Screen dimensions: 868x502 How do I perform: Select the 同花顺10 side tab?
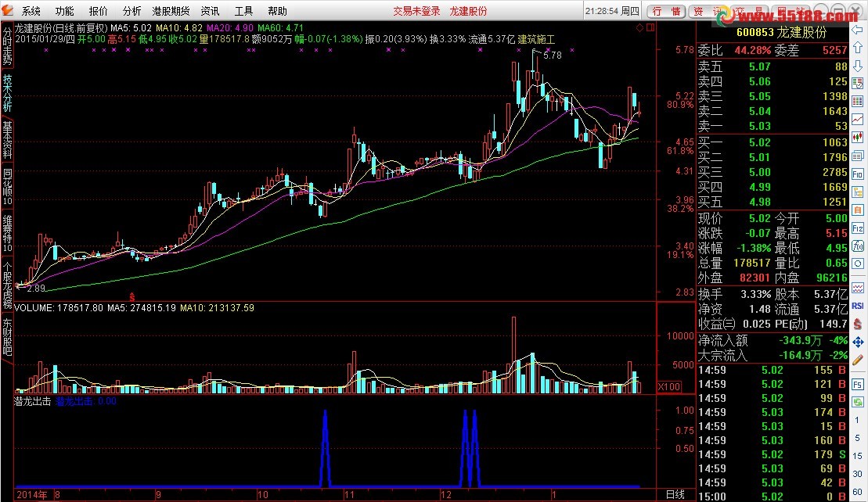pyautogui.click(x=7, y=186)
